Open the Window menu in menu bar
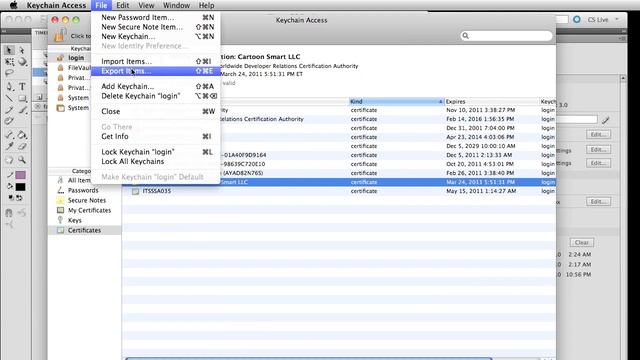This screenshot has width=640, height=360. coord(176,5)
